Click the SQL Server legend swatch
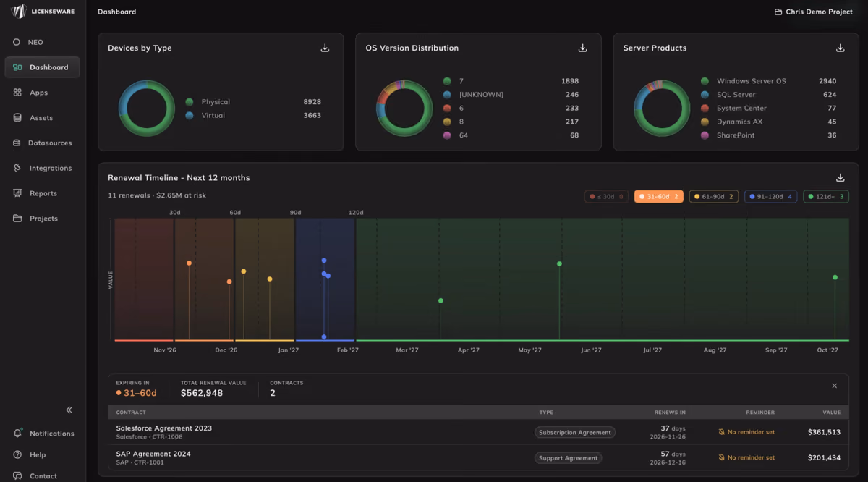The height and width of the screenshot is (482, 868). (705, 95)
